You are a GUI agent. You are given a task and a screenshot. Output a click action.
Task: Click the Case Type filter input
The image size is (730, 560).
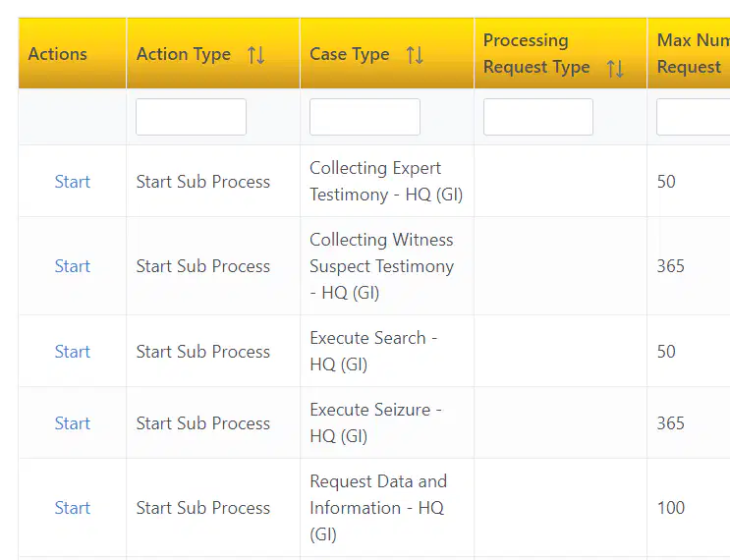[365, 117]
